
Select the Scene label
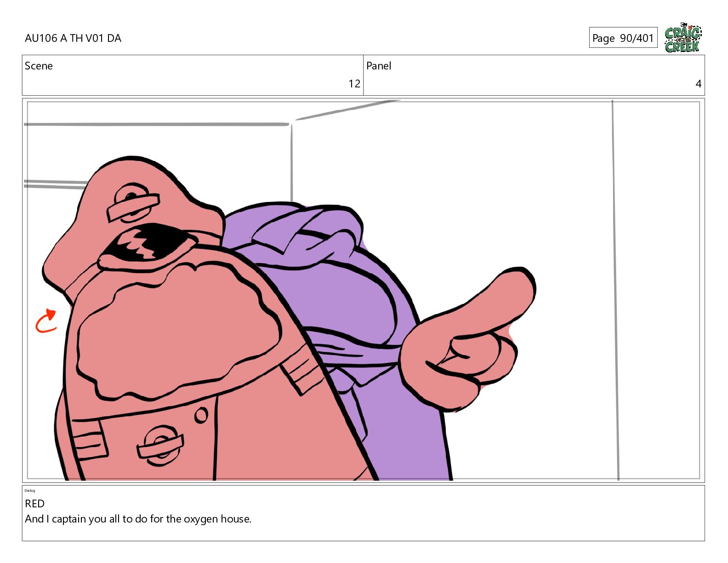coord(39,66)
